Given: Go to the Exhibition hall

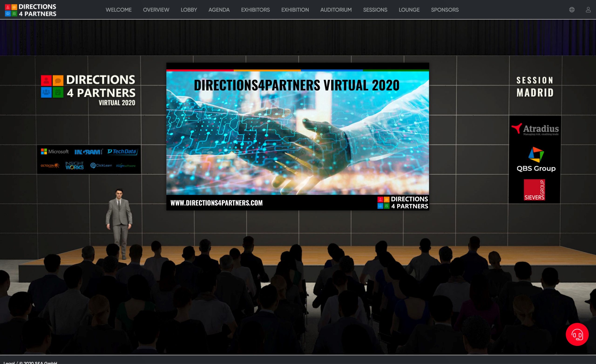Looking at the screenshot, I should click(295, 10).
